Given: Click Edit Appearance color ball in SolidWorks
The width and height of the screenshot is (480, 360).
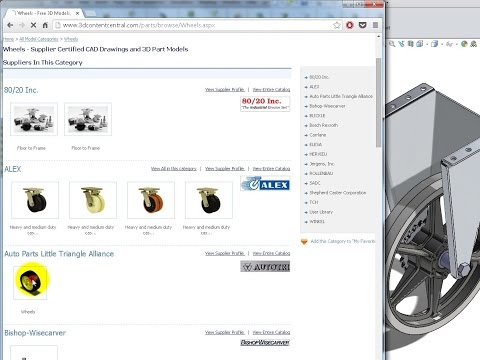Looking at the screenshot, I should click(464, 44).
